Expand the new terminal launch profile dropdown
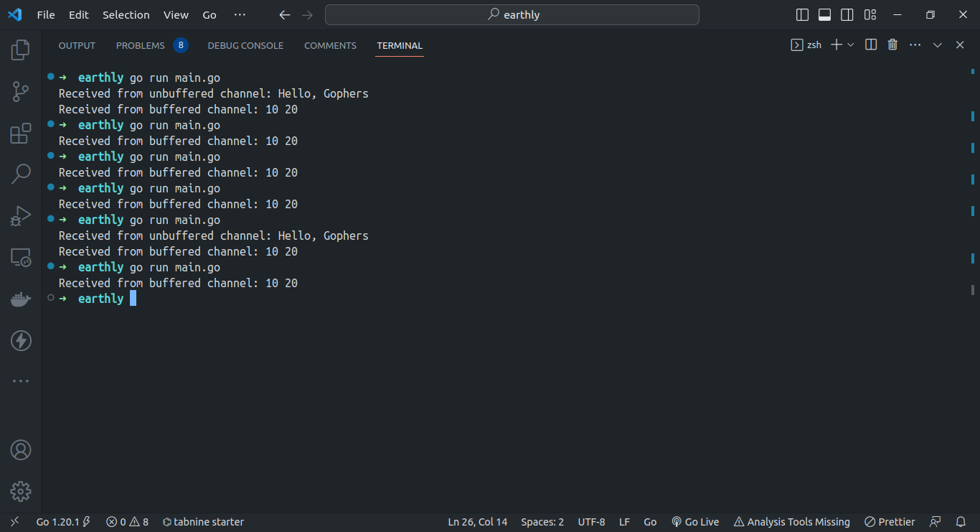The width and height of the screenshot is (980, 532). point(851,45)
